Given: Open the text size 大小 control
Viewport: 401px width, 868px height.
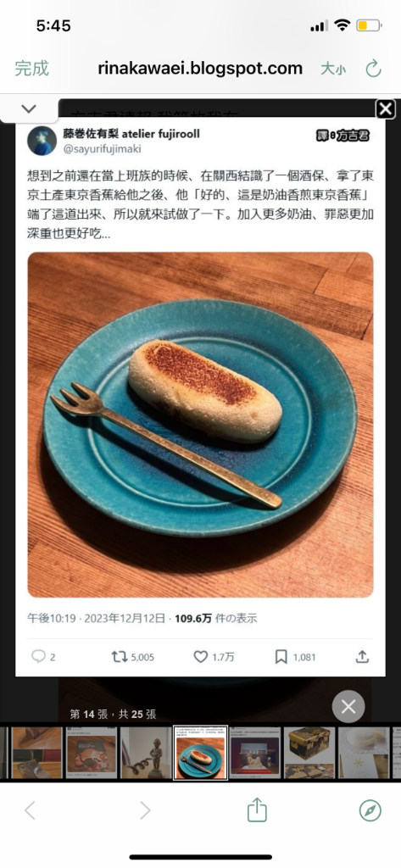Looking at the screenshot, I should [x=333, y=70].
